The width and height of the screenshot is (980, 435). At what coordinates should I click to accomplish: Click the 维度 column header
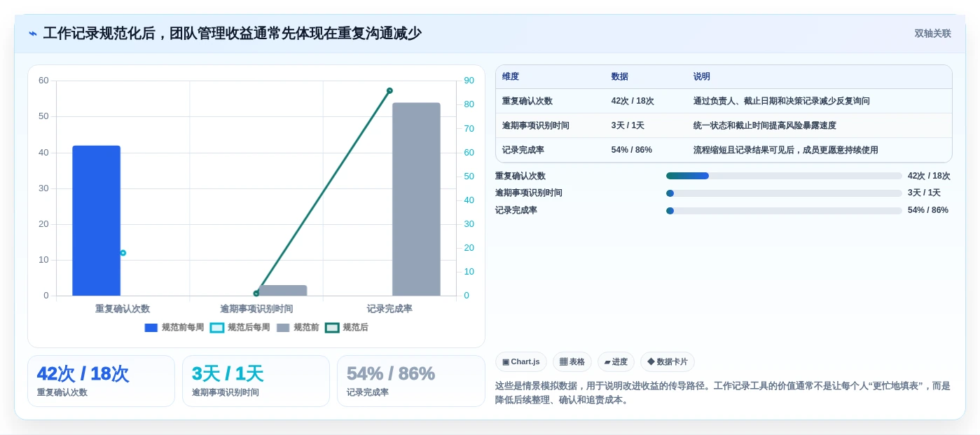click(511, 76)
